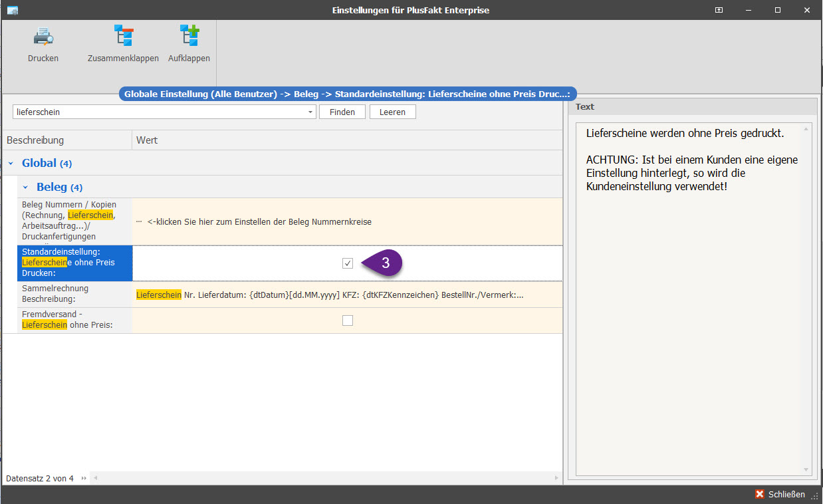The height and width of the screenshot is (504, 823).
Task: Click the 'Einstellungen für PlusFakt Enterprise' window title
Action: pyautogui.click(x=411, y=10)
